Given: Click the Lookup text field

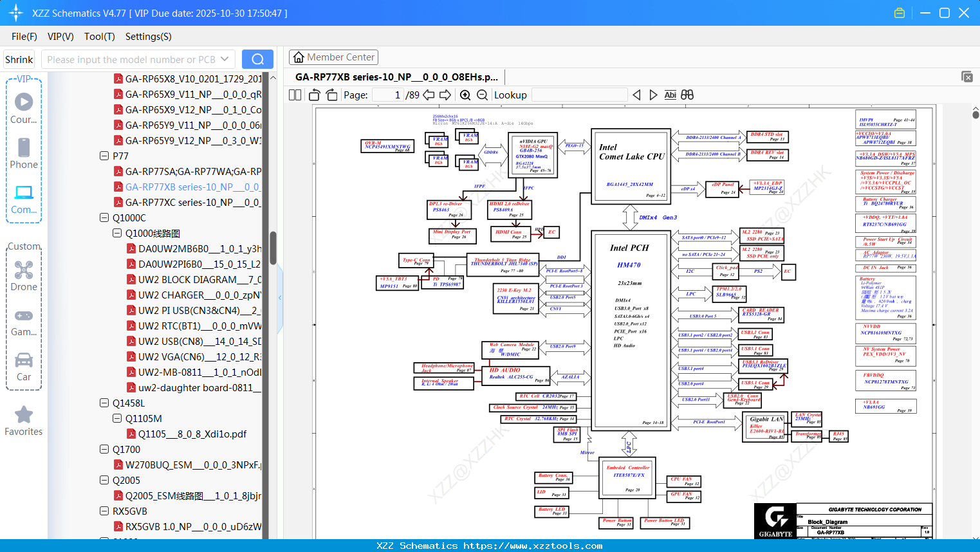Looking at the screenshot, I should [579, 95].
